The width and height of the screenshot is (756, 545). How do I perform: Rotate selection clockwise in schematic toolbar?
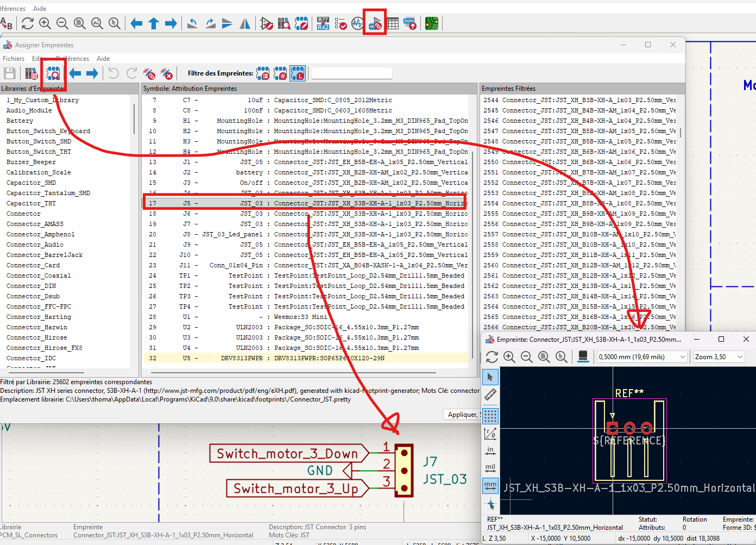tap(210, 23)
